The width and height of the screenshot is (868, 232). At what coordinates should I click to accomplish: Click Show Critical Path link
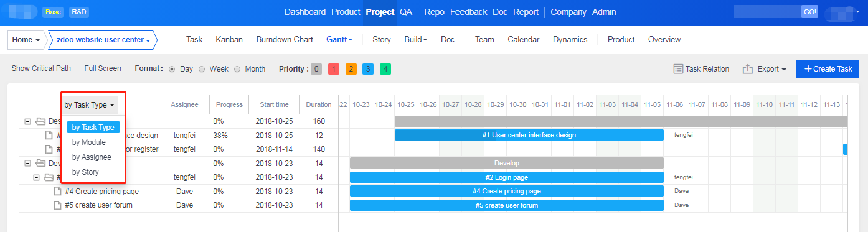[41, 68]
